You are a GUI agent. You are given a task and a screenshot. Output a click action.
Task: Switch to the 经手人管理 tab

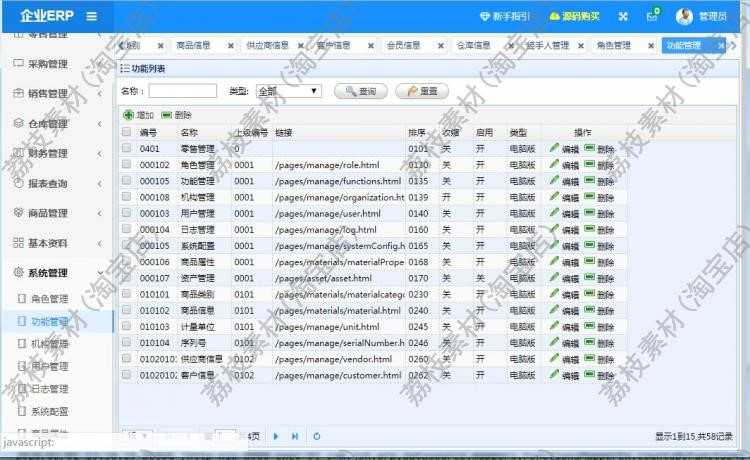click(x=548, y=45)
